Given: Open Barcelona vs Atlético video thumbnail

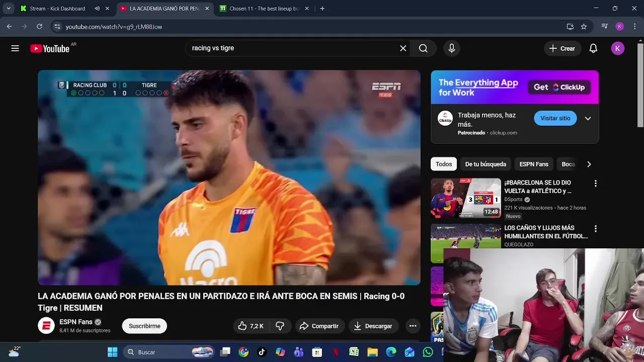Looking at the screenshot, I should click(x=466, y=198).
